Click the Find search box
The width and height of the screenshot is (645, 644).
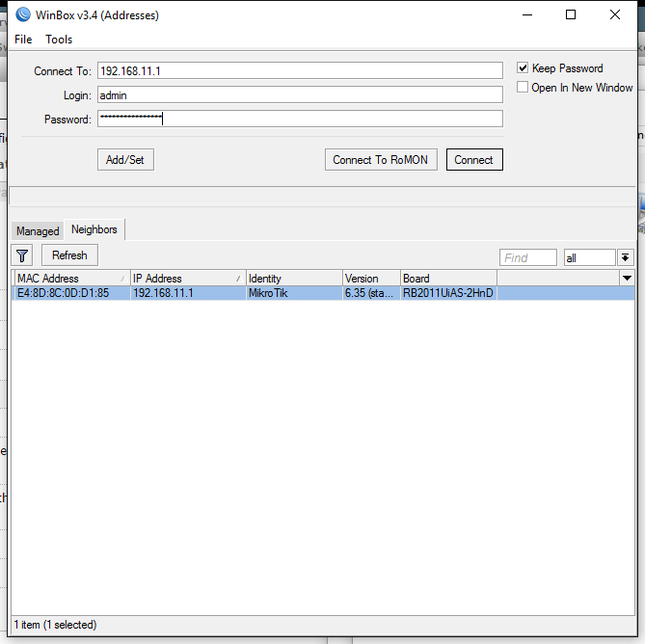[528, 257]
